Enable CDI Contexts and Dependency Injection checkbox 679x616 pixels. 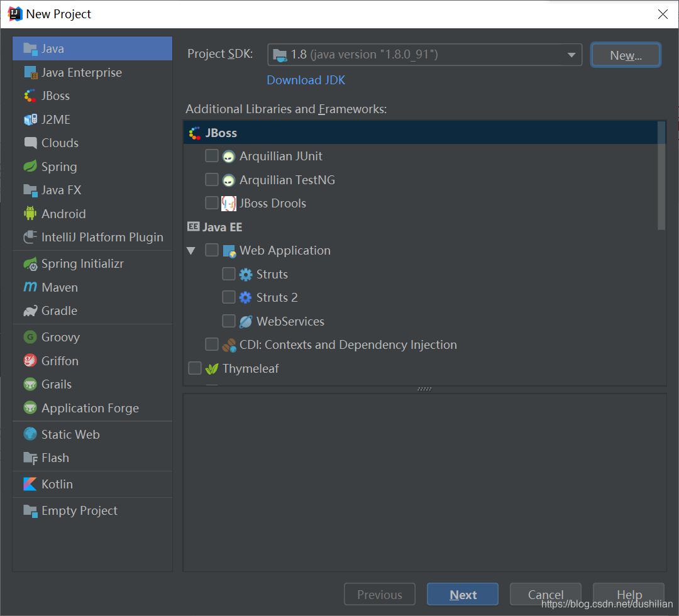click(x=212, y=344)
